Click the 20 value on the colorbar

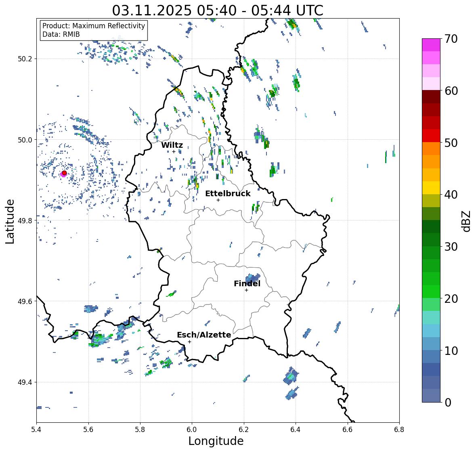click(x=451, y=298)
